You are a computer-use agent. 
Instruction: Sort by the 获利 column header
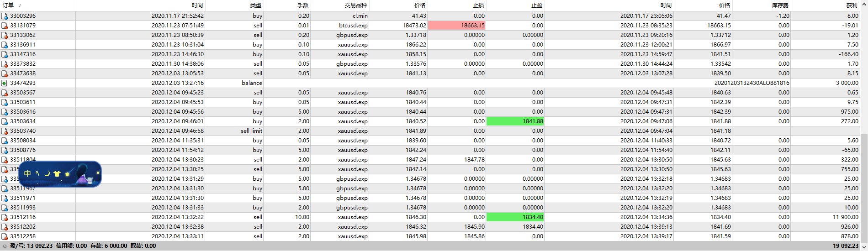pos(826,5)
